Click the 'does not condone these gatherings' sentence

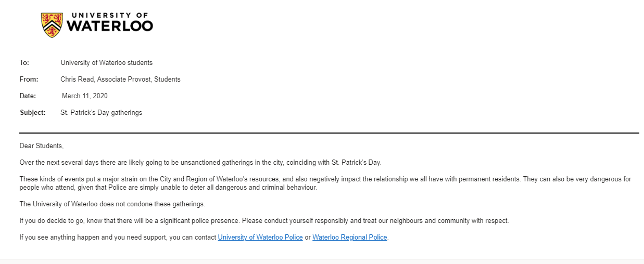click(112, 204)
